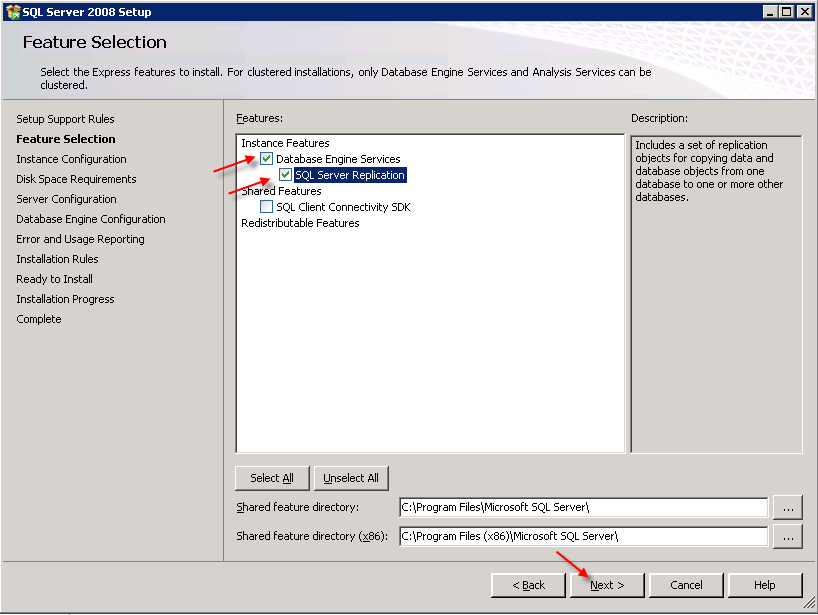Select Instance Configuration step

point(71,159)
